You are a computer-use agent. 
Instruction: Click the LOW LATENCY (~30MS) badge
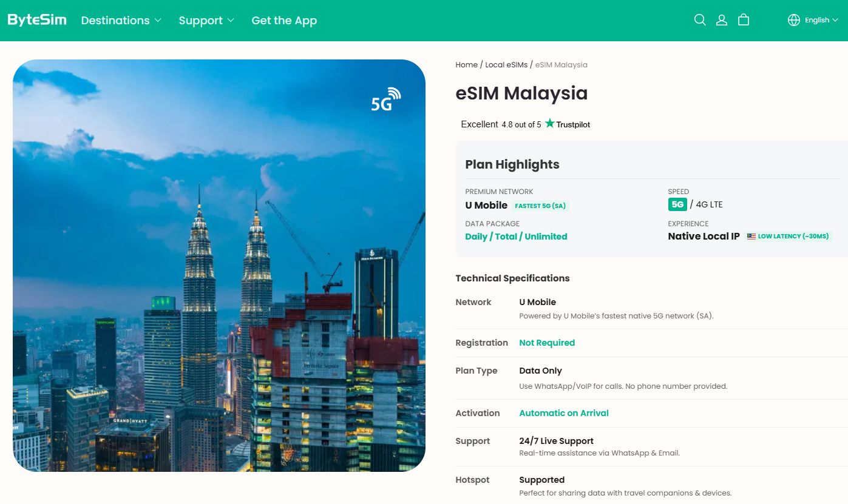click(789, 237)
